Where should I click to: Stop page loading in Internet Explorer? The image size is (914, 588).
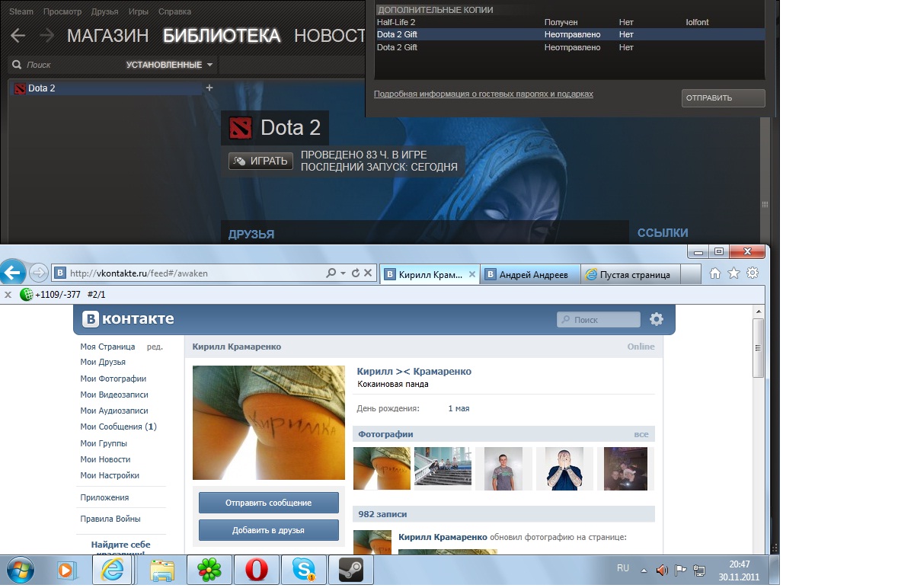pos(368,273)
